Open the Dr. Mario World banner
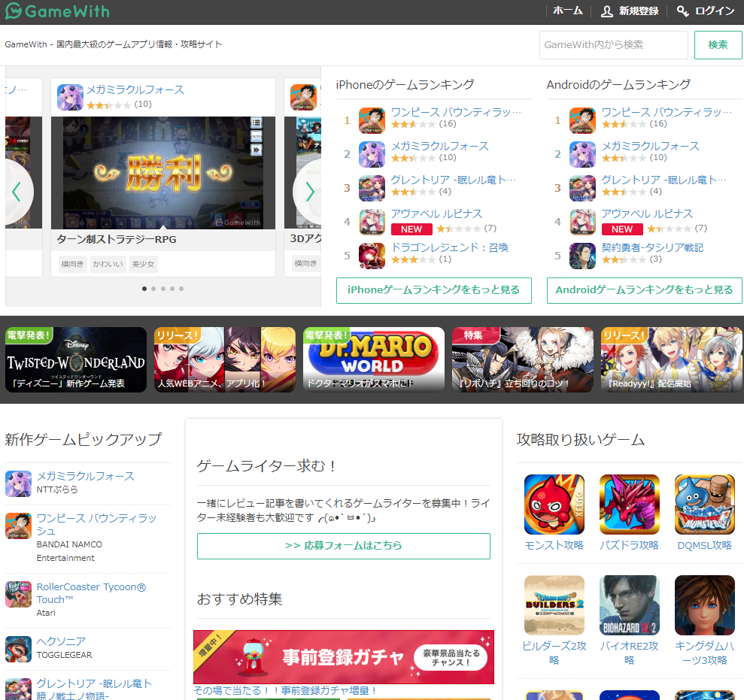This screenshot has width=744, height=700. 371,359
